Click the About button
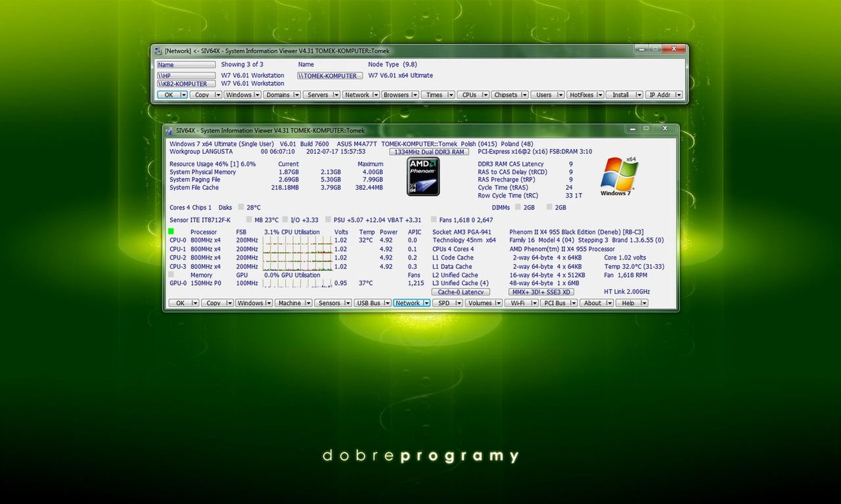This screenshot has width=841, height=504. point(597,303)
